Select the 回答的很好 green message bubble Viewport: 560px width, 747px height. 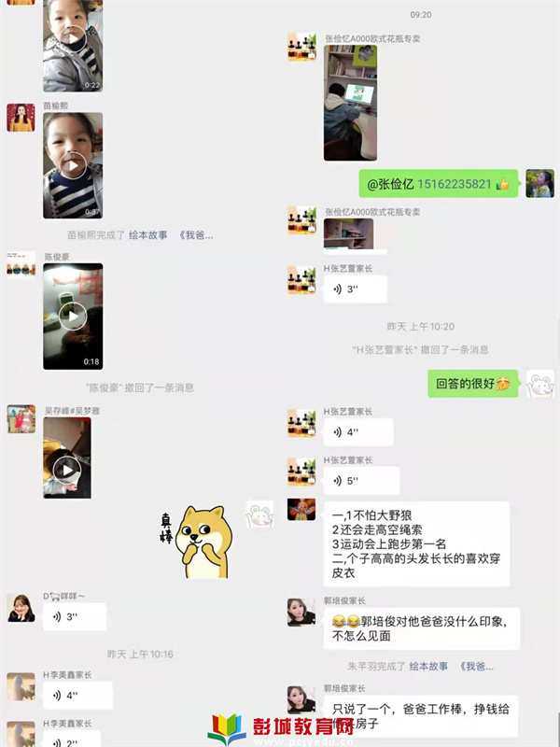(x=473, y=384)
